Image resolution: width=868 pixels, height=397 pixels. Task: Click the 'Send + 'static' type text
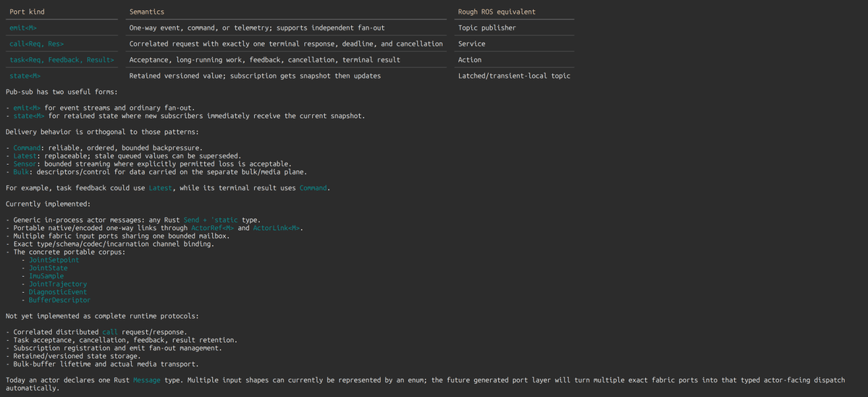(x=211, y=220)
